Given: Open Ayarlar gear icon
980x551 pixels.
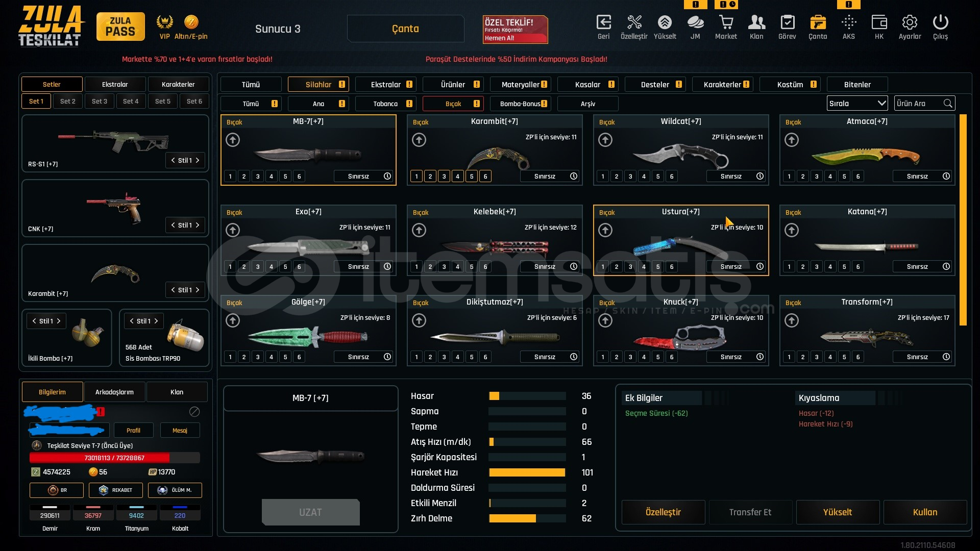Looking at the screenshot, I should point(910,22).
